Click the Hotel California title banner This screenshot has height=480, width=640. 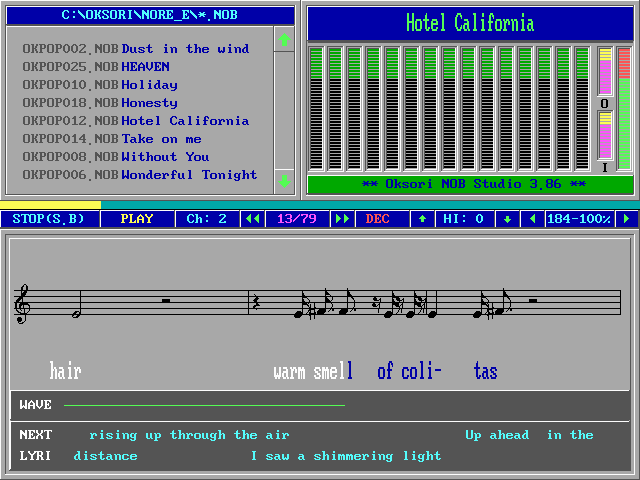(470, 23)
